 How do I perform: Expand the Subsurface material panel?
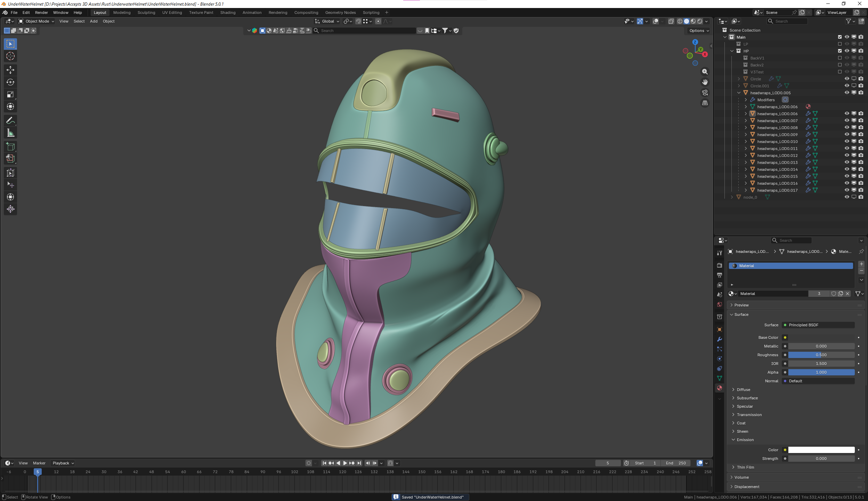coord(747,398)
